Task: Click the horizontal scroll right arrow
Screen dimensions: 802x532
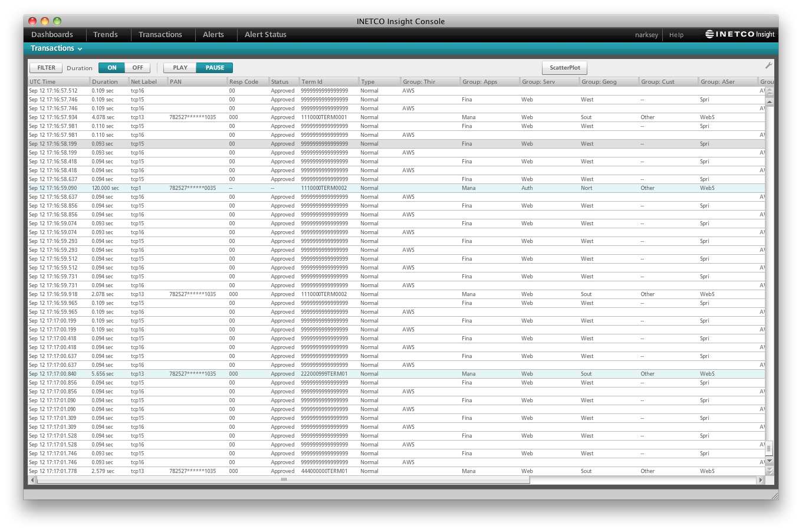Action: [761, 480]
